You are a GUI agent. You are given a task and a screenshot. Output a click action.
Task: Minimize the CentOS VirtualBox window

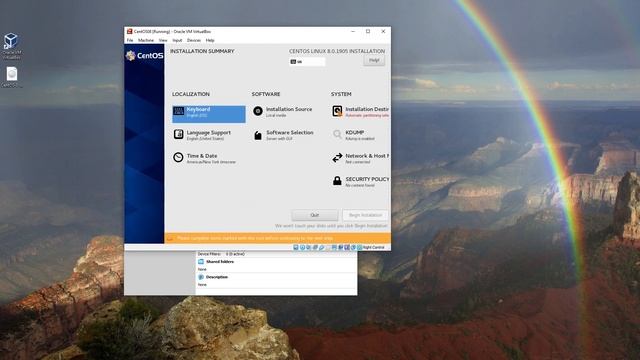353,31
